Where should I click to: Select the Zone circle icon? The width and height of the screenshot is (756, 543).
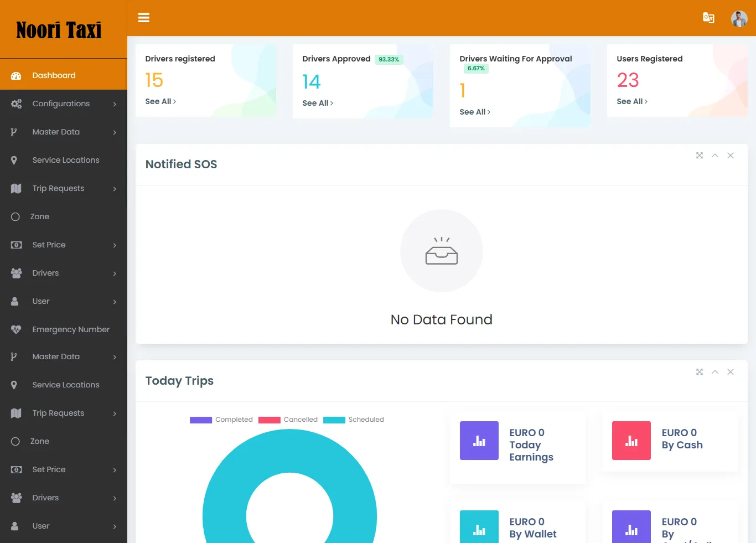click(x=15, y=216)
